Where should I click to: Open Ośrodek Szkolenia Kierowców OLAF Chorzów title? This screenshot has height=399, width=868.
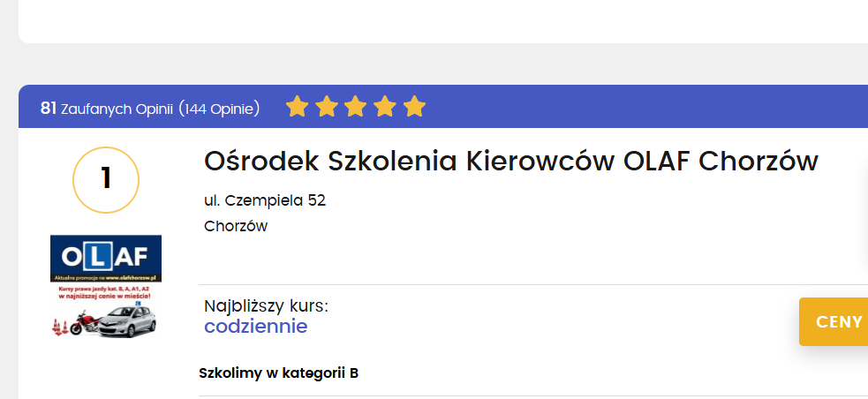[511, 162]
